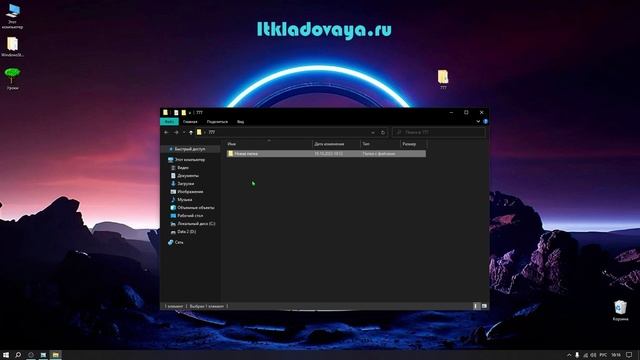Select the green tree desktop icon
The width and height of the screenshot is (640, 360).
coord(12,79)
